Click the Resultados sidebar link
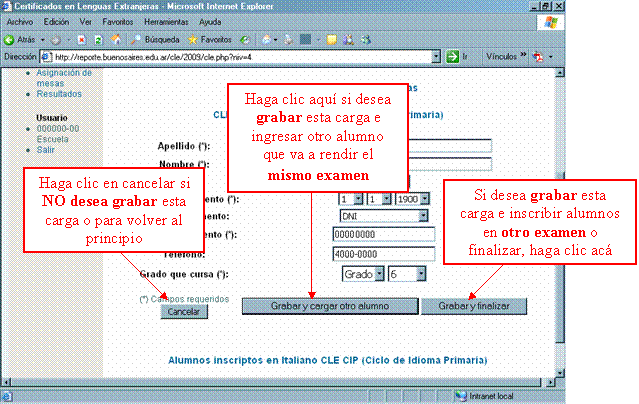The width and height of the screenshot is (639, 404). coord(59,93)
